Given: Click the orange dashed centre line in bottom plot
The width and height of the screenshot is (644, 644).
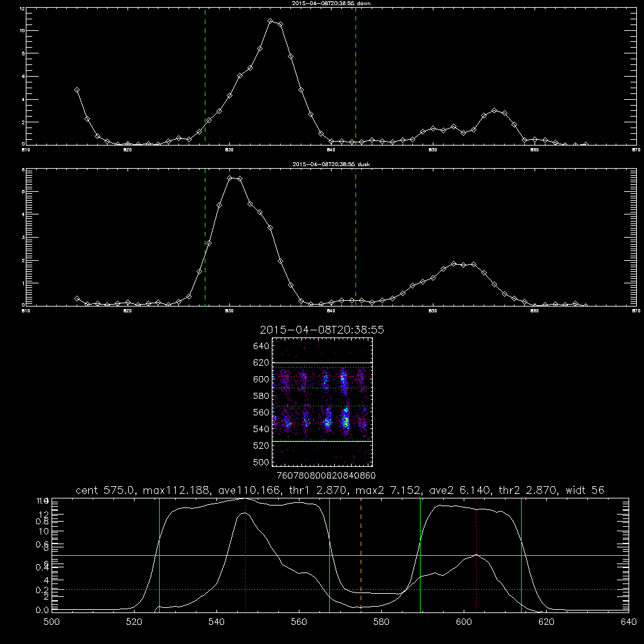Looking at the screenshot, I should pyautogui.click(x=361, y=554).
